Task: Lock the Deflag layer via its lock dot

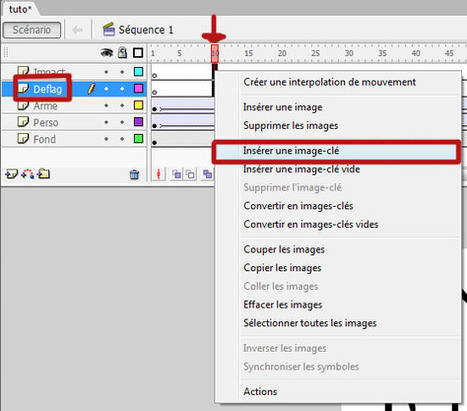Action: pyautogui.click(x=122, y=89)
